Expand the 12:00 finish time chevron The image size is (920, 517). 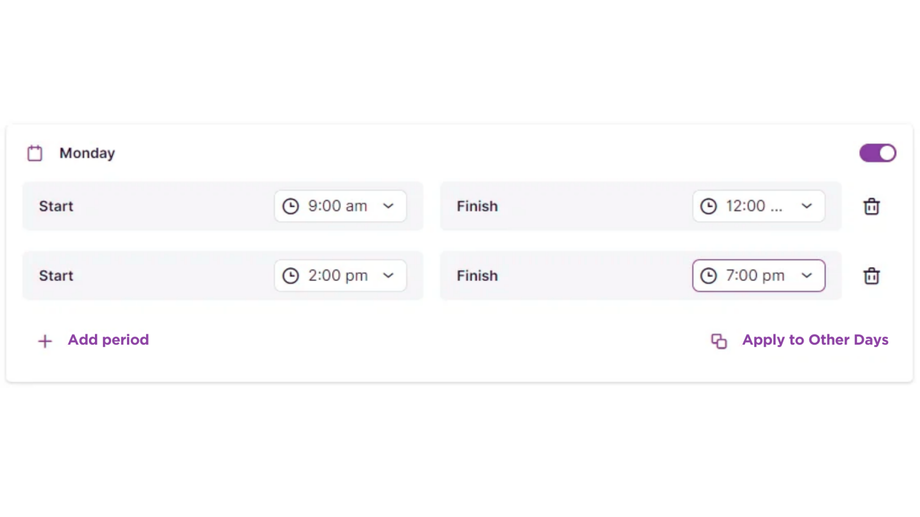tap(806, 206)
